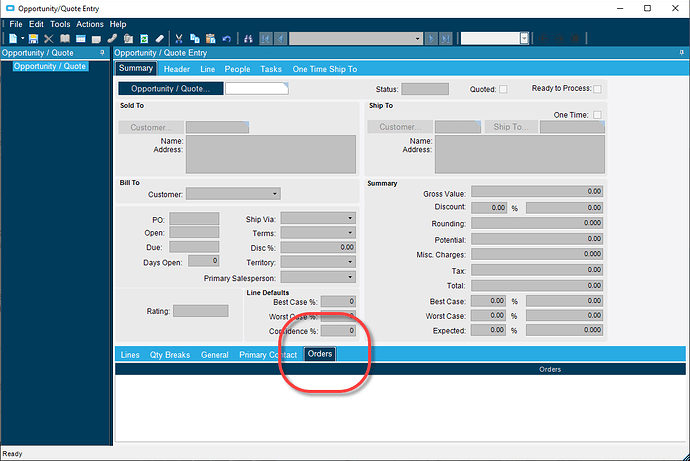690x461 pixels.
Task: Open the Lines sub-tab
Action: pos(130,355)
